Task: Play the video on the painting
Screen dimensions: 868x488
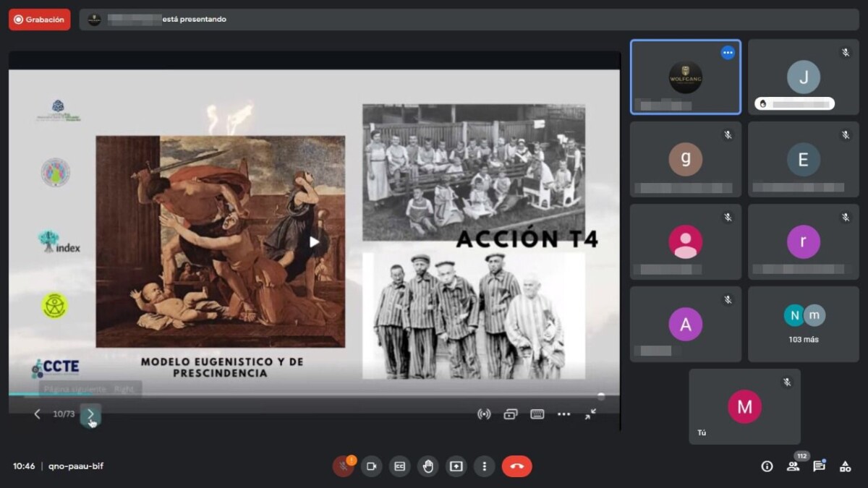Action: 314,241
